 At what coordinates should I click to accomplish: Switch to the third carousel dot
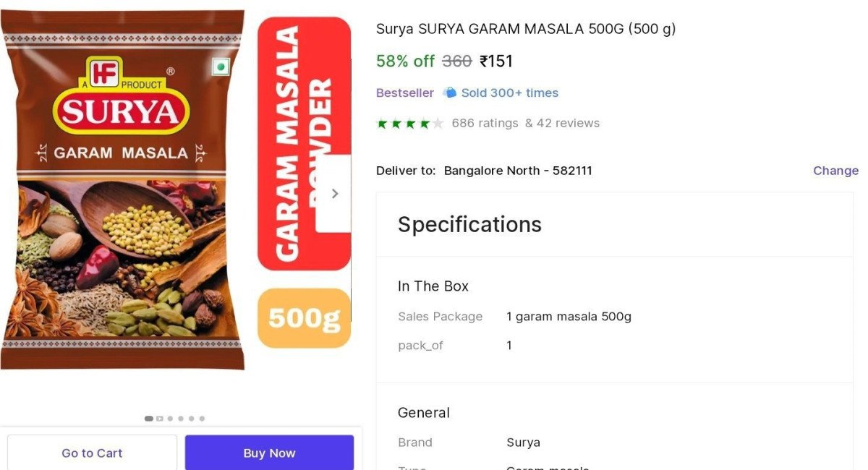pos(170,419)
